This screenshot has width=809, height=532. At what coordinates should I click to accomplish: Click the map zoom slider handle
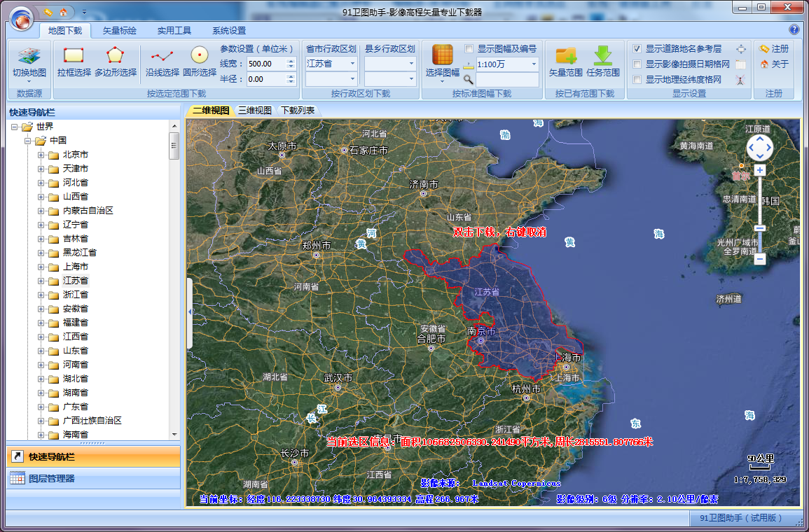(x=760, y=228)
